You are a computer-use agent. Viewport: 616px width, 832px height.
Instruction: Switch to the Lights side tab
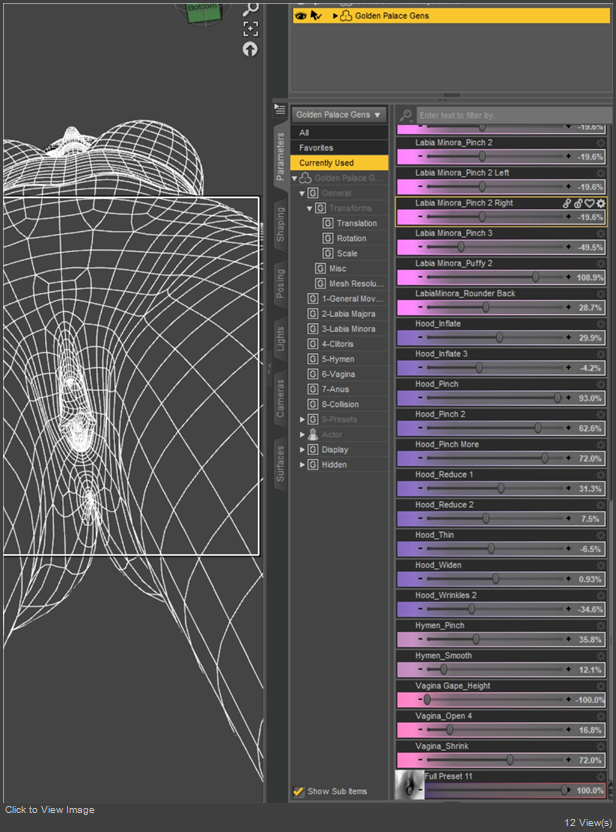click(x=280, y=339)
